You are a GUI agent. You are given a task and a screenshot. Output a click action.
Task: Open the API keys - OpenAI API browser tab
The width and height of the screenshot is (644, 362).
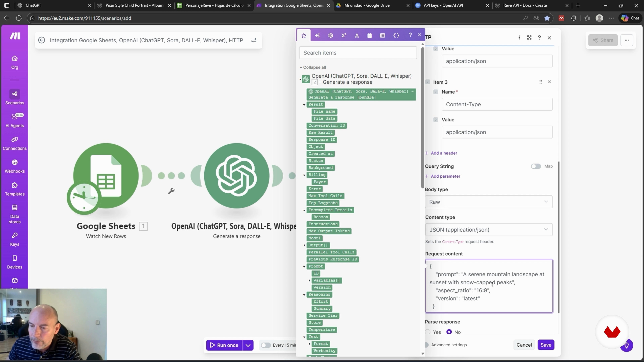pos(452,5)
